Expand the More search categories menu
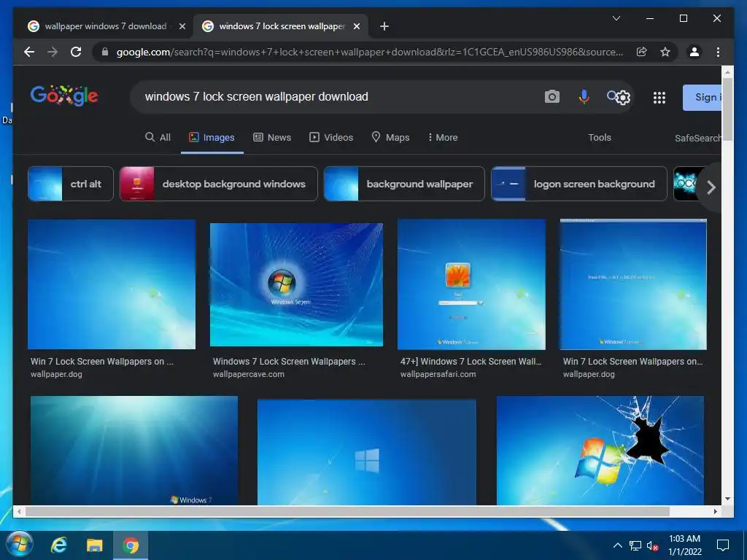Image resolution: width=747 pixels, height=560 pixels. 443,138
